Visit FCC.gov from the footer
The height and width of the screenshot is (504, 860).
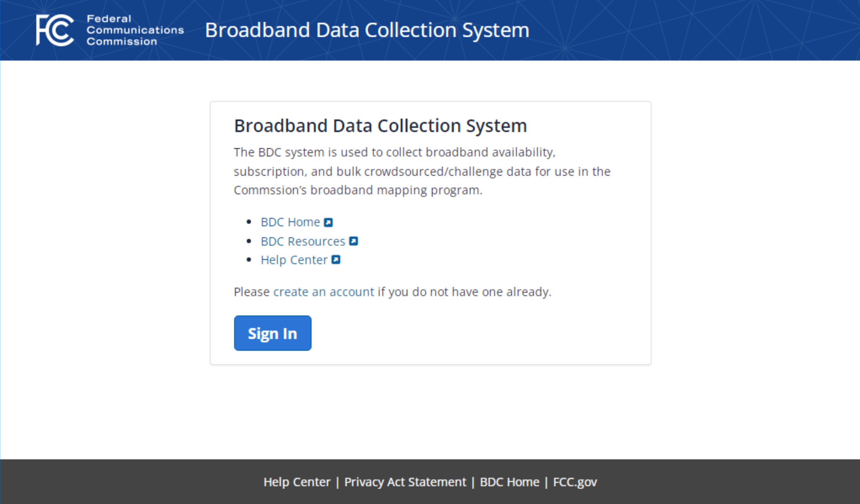(x=575, y=482)
